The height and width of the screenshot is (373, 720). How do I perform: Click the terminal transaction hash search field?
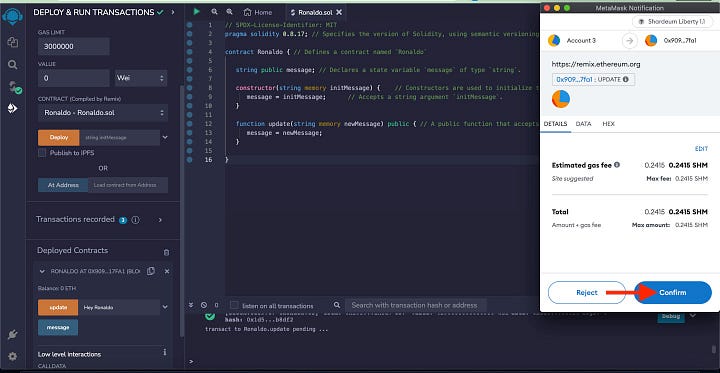(x=415, y=305)
